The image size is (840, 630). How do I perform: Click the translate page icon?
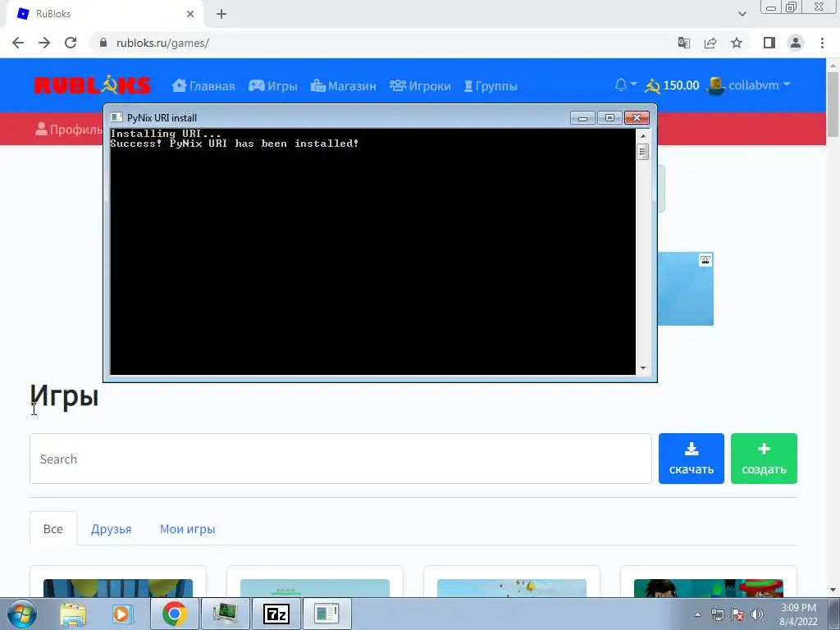pyautogui.click(x=684, y=43)
